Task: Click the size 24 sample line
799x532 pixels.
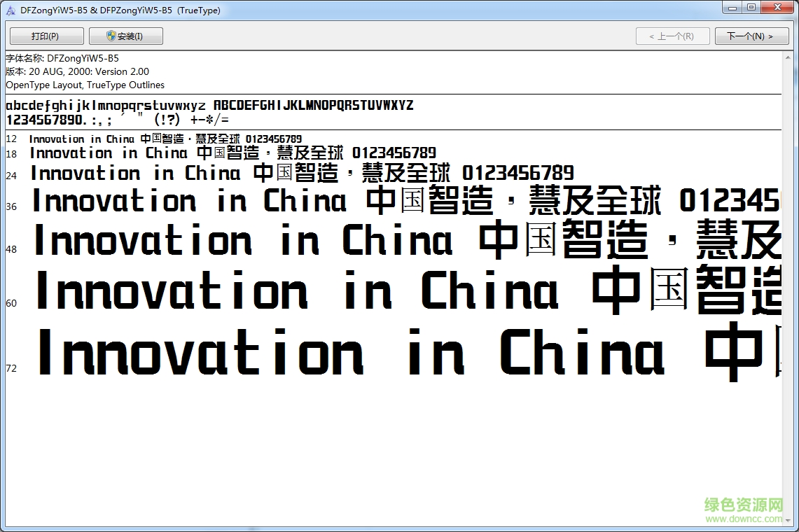Action: (303, 174)
